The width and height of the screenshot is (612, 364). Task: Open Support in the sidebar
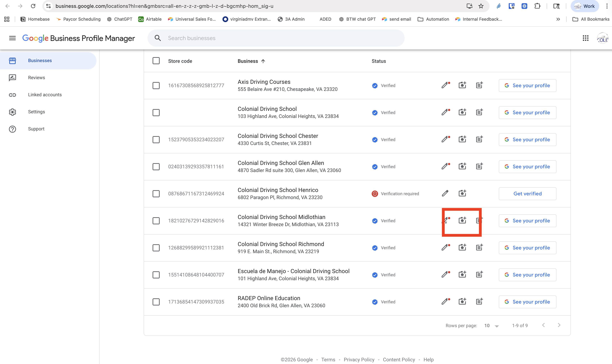click(48, 129)
